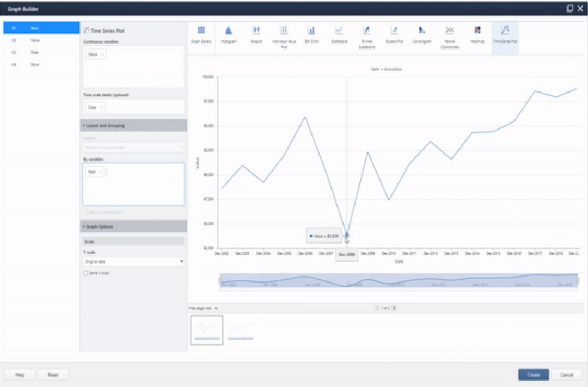Reset the Graph Builder settings
Viewport: 588px width, 392px height.
point(53,375)
